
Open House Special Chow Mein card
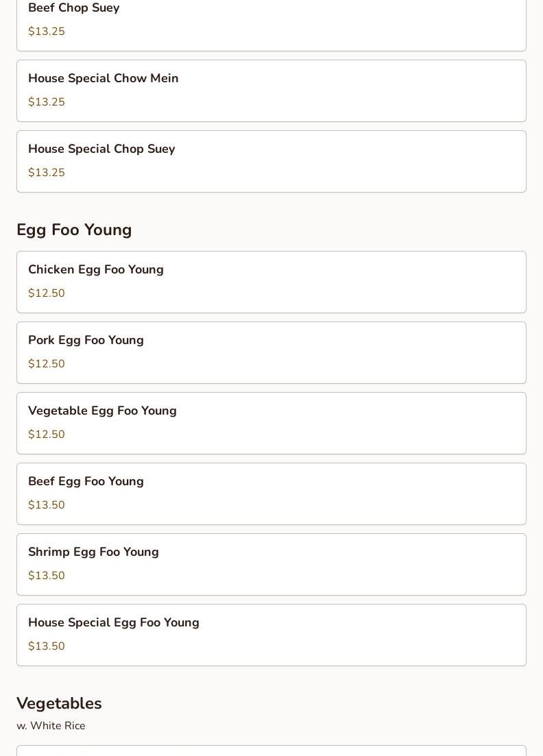pyautogui.click(x=104, y=79)
